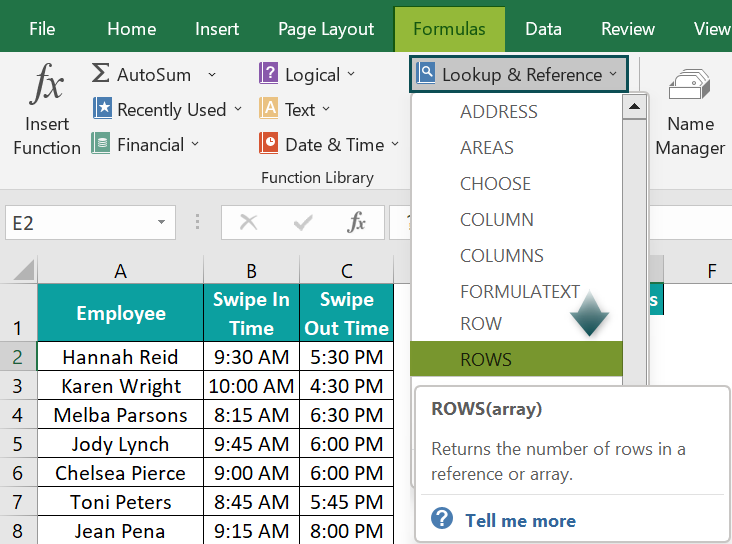The width and height of the screenshot is (732, 544).
Task: Switch to the Insert tab
Action: point(217,29)
